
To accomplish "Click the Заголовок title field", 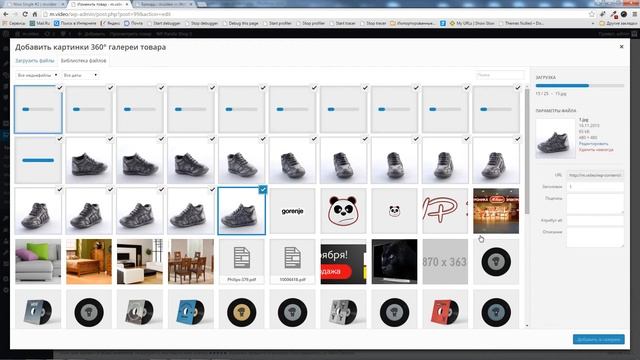I will click(x=595, y=187).
